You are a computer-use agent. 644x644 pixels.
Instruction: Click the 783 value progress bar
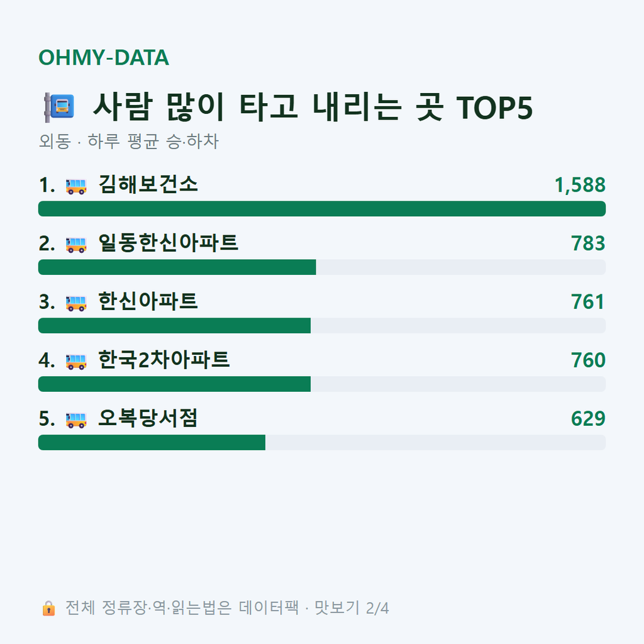pos(322,267)
